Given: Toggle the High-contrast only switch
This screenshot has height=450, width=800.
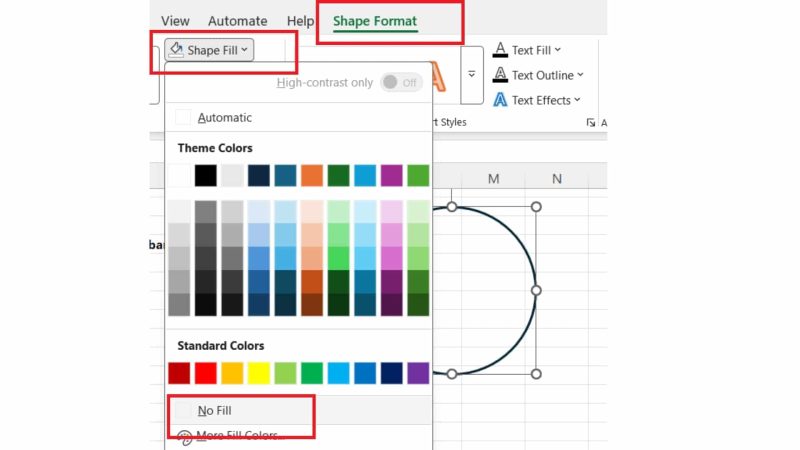Looking at the screenshot, I should [402, 82].
